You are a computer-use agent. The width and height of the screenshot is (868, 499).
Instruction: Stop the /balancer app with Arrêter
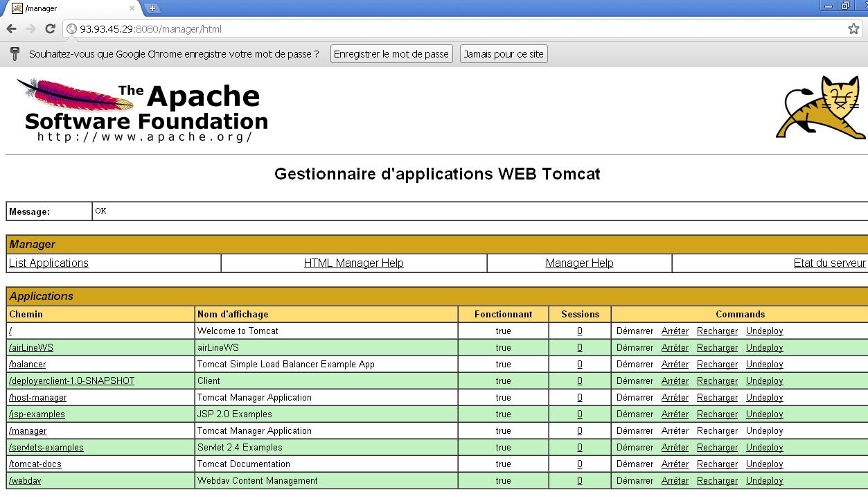point(675,365)
